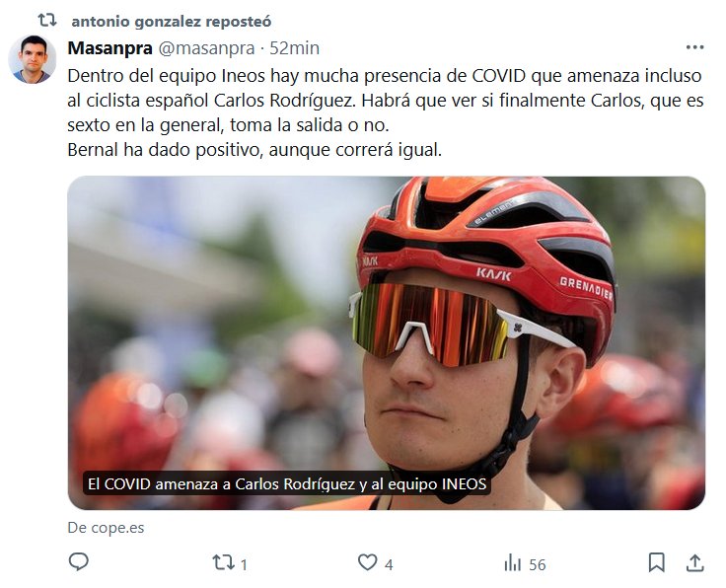Image resolution: width=726 pixels, height=588 pixels.
Task: Click the reply speech bubble icon
Action: [x=78, y=562]
